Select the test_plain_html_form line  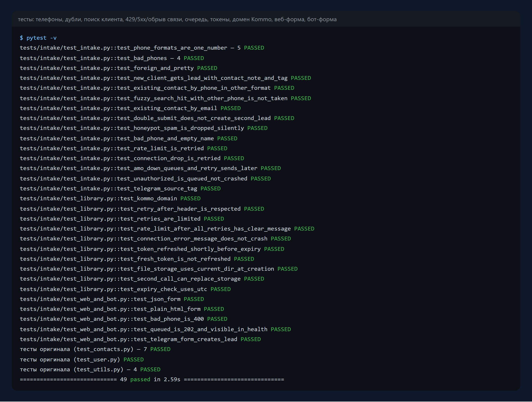[x=122, y=309]
